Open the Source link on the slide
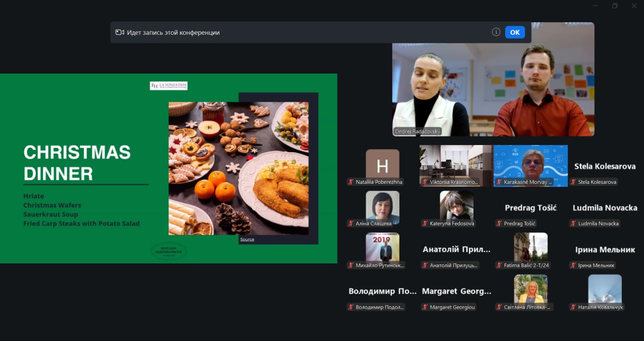Image resolution: width=644 pixels, height=341 pixels. coord(247,239)
